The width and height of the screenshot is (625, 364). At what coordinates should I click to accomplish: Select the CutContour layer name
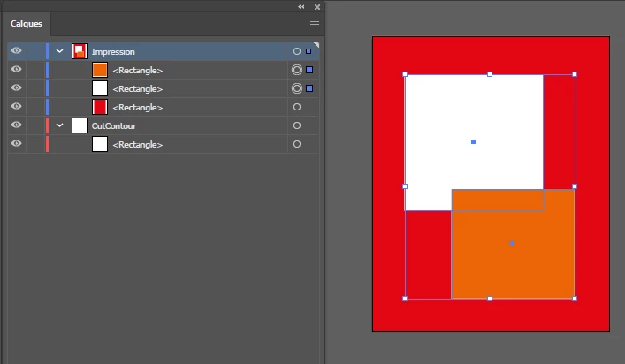point(114,125)
